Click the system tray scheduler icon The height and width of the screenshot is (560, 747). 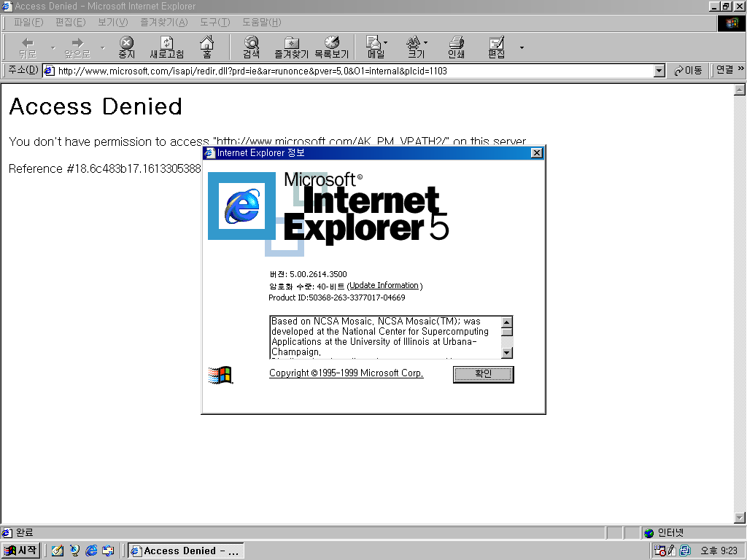click(659, 551)
